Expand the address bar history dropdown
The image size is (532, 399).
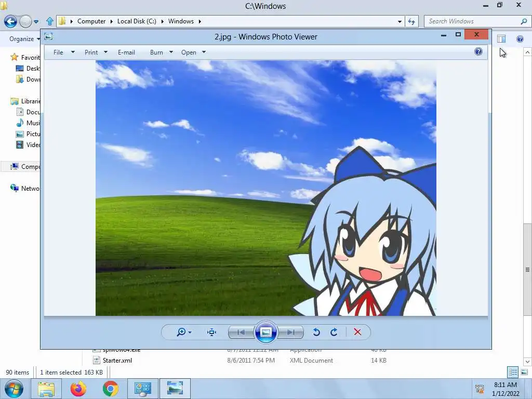click(400, 21)
